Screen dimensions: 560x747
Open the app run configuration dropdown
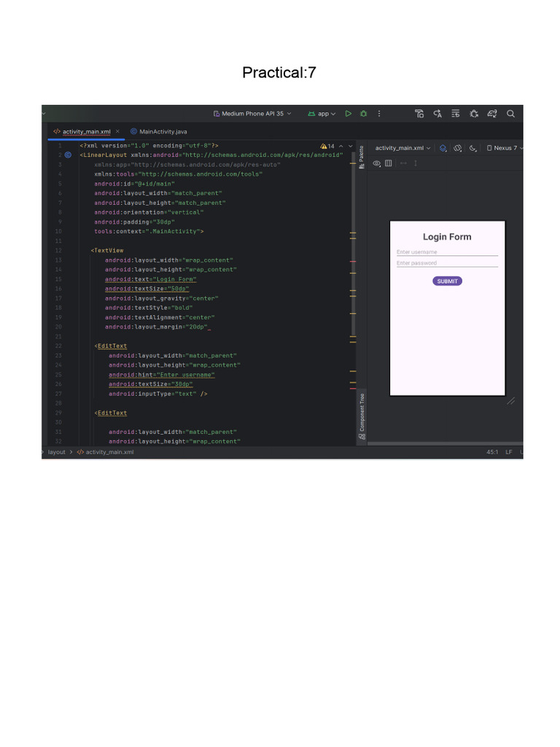click(322, 114)
